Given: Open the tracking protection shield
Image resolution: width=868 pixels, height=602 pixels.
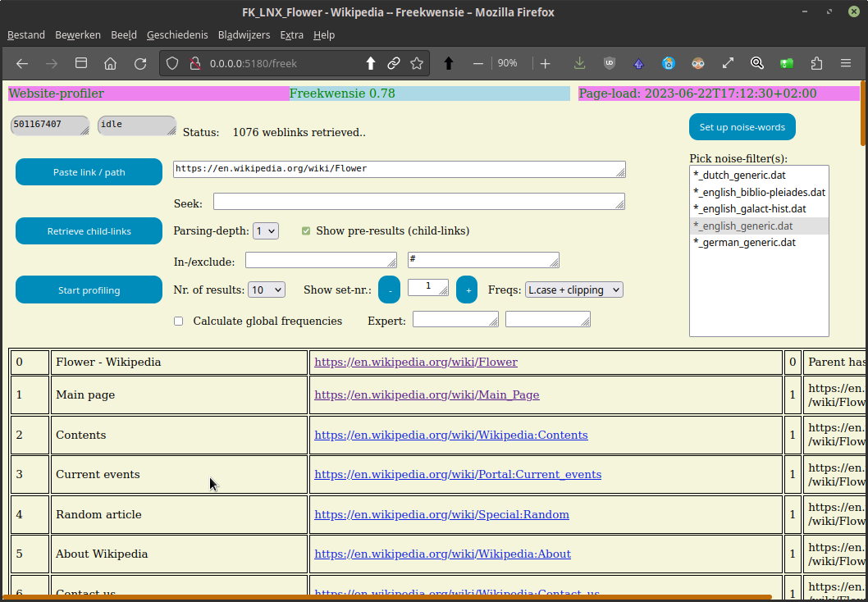Looking at the screenshot, I should pos(172,64).
